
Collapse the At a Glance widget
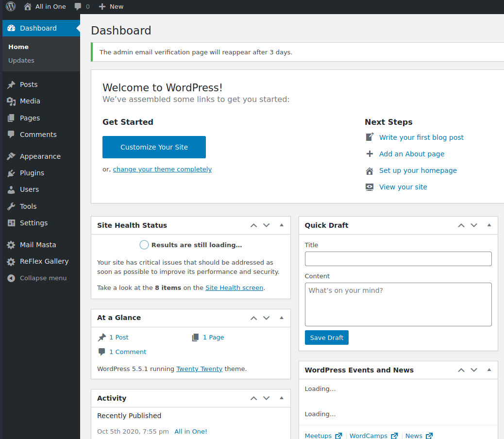pyautogui.click(x=281, y=318)
